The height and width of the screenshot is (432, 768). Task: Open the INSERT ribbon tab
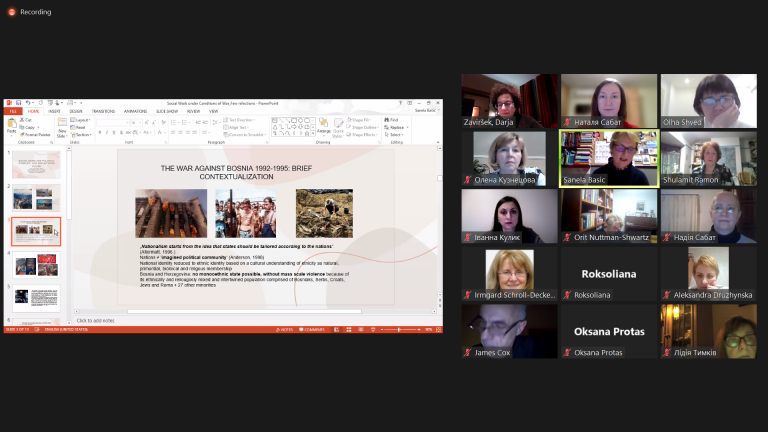point(54,111)
